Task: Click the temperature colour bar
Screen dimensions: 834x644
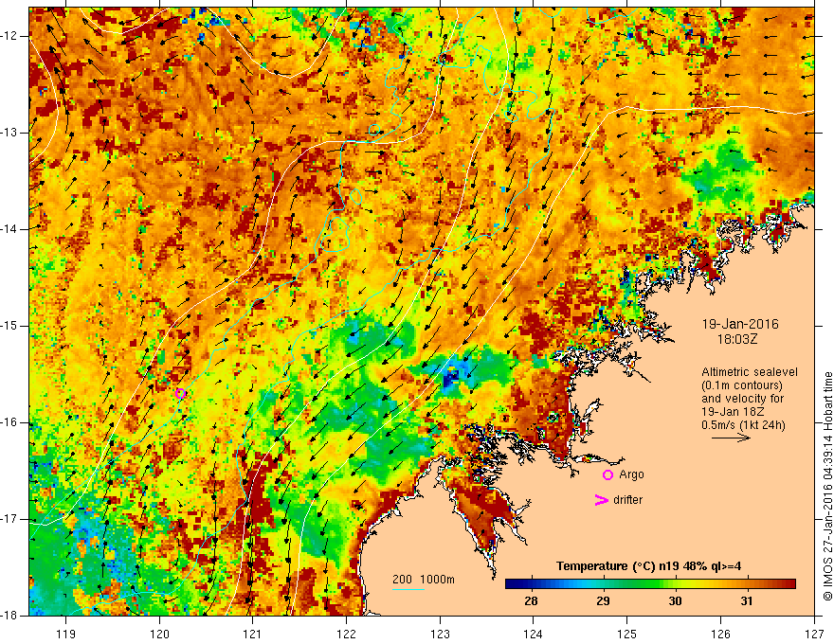Action: 650,584
